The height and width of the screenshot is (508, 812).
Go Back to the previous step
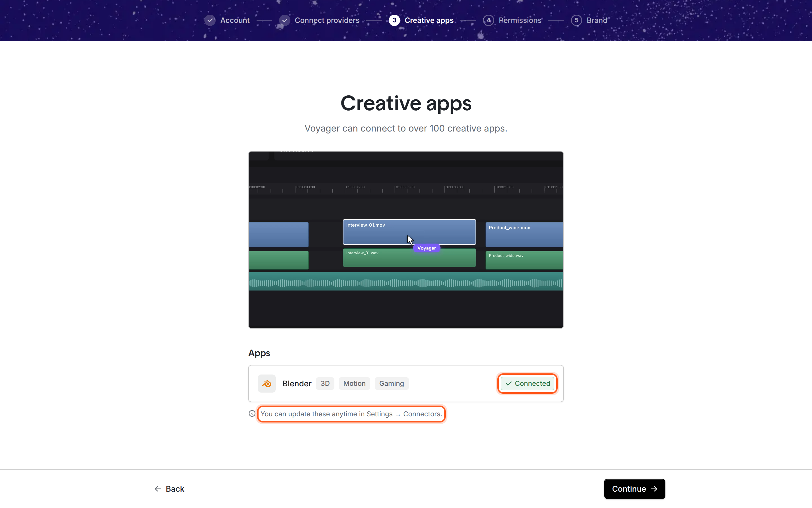(x=169, y=489)
